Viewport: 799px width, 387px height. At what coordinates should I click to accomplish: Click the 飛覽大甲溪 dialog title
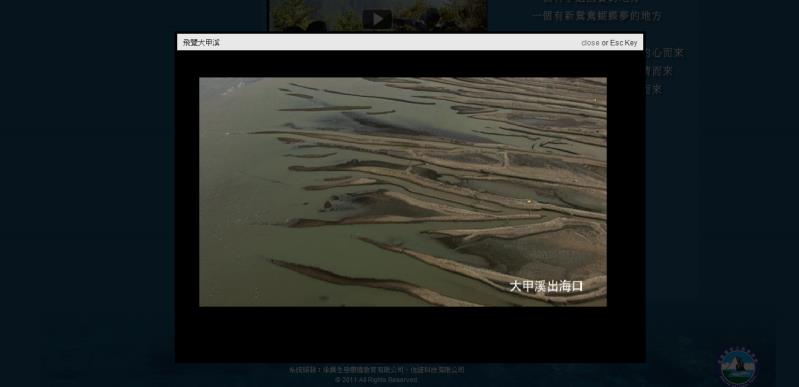pyautogui.click(x=201, y=43)
